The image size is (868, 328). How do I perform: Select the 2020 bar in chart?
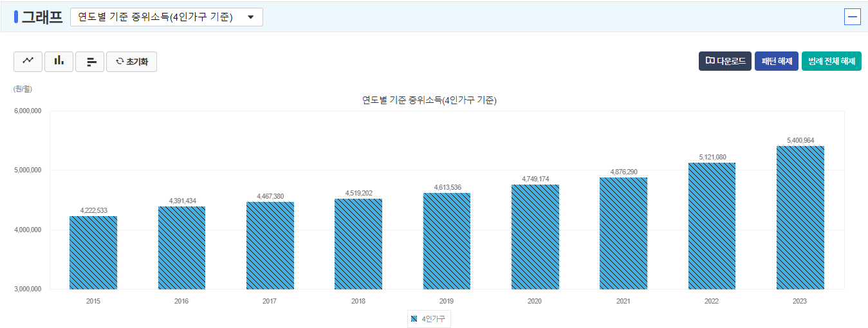coord(535,237)
